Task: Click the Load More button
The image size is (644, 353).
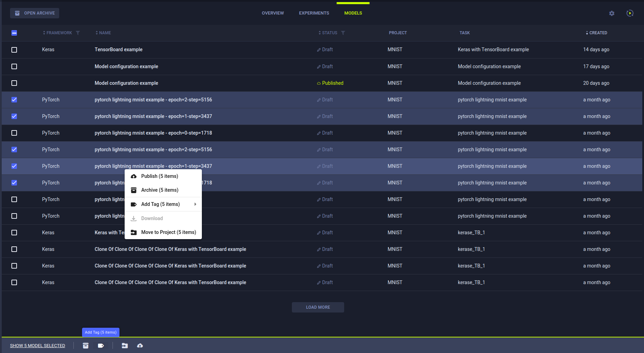Action: [318, 307]
